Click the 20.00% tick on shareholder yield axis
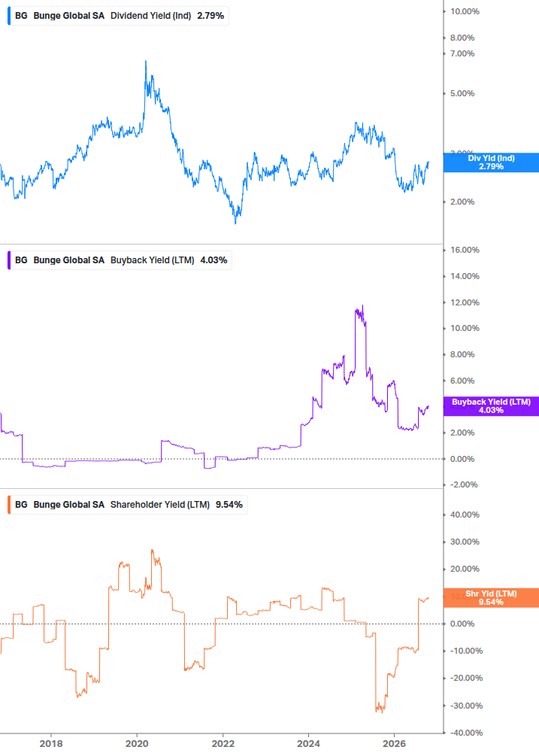The image size is (539, 756). point(465,569)
